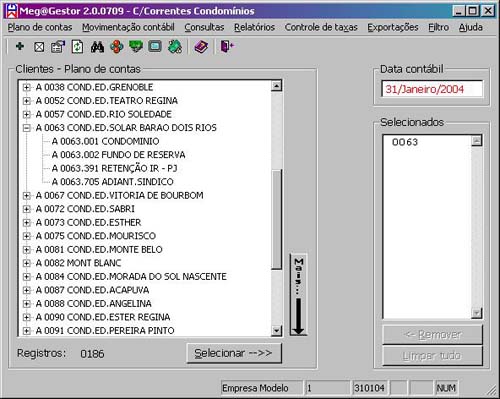The image size is (500, 399).
Task: Click the purple exit door icon
Action: pos(227,47)
